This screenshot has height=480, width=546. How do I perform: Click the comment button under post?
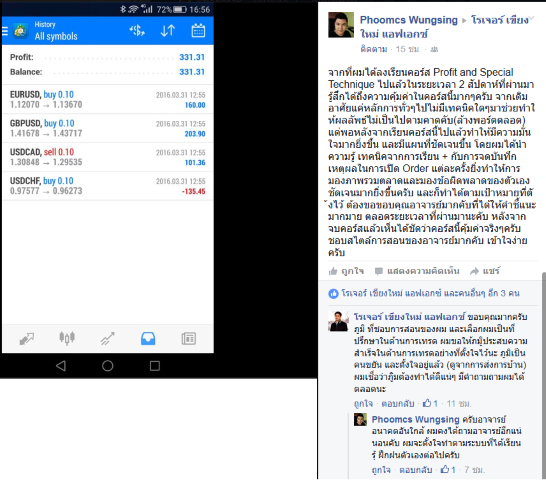pyautogui.click(x=417, y=271)
